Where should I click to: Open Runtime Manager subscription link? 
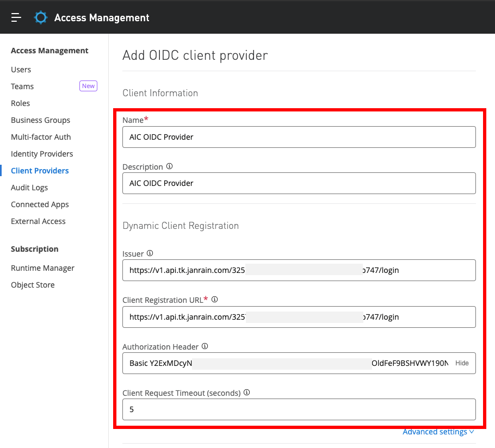tap(42, 268)
